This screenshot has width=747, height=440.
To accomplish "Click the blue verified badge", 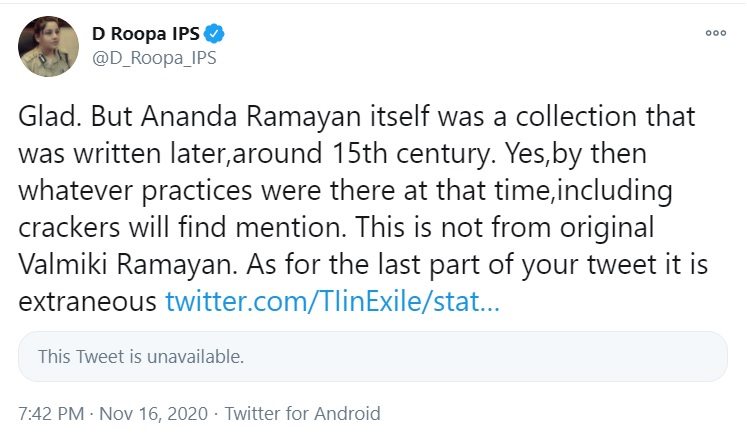I will pyautogui.click(x=215, y=34).
